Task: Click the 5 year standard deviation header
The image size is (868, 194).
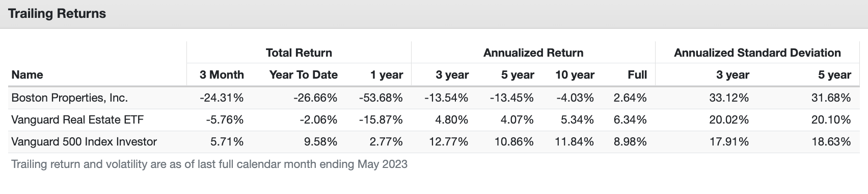Action: [834, 75]
